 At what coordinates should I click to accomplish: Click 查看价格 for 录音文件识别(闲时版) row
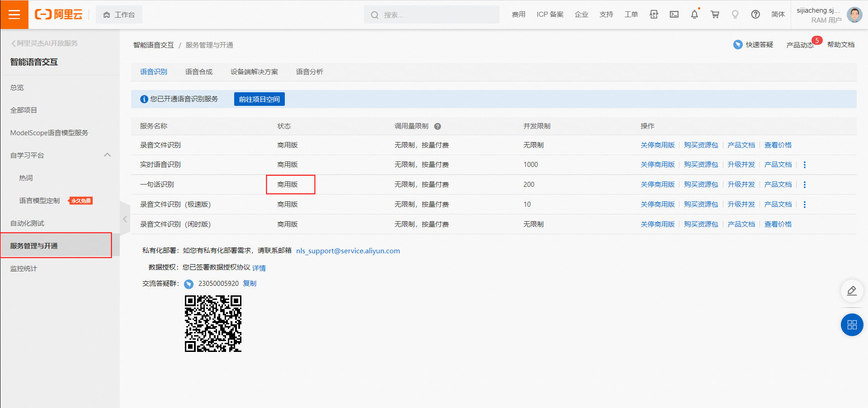[778, 224]
